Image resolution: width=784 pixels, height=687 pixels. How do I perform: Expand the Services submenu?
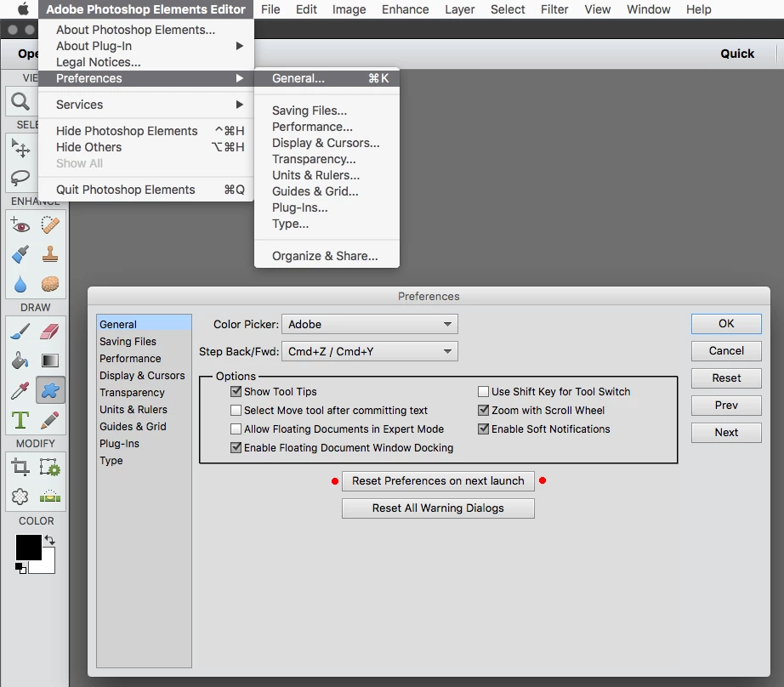coord(146,105)
